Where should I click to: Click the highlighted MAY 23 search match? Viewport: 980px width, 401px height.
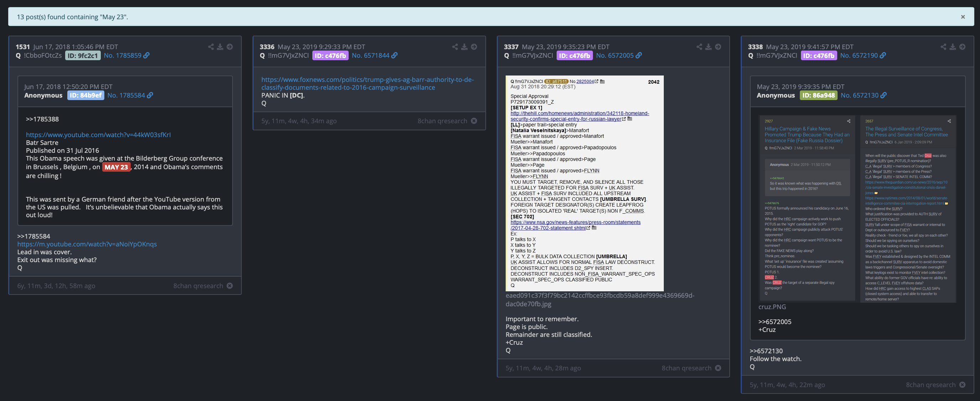point(116,167)
